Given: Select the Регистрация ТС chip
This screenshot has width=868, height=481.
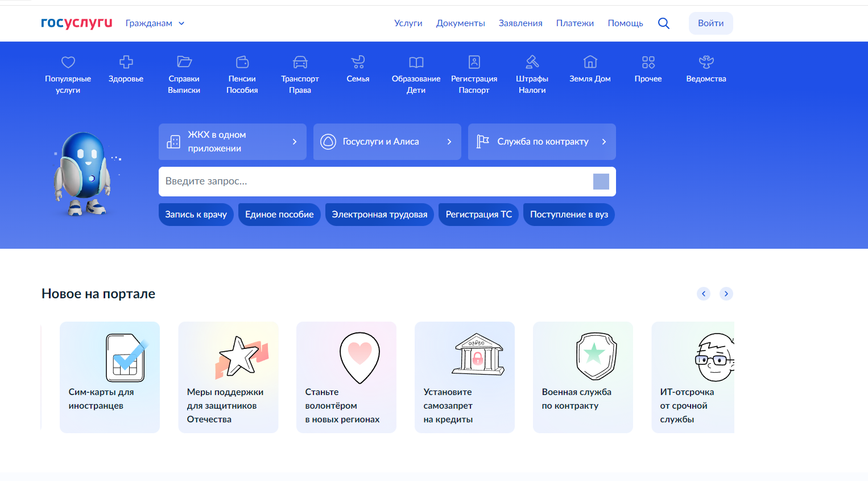Looking at the screenshot, I should 479,215.
